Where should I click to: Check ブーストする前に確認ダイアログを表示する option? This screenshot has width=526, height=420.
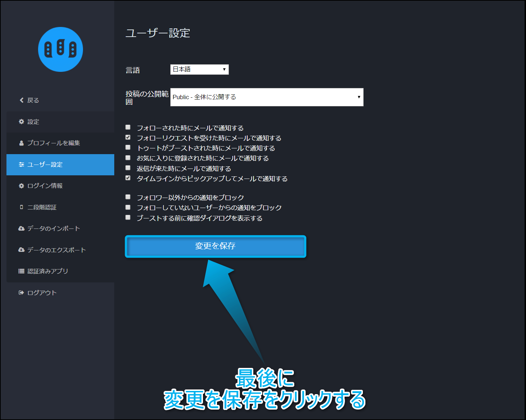pos(128,217)
